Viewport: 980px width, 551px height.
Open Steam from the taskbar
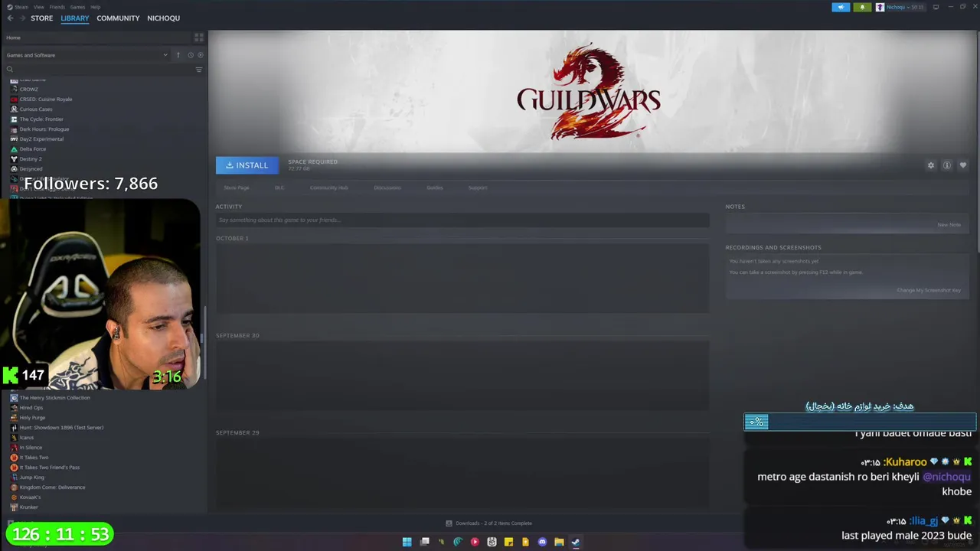click(x=576, y=542)
